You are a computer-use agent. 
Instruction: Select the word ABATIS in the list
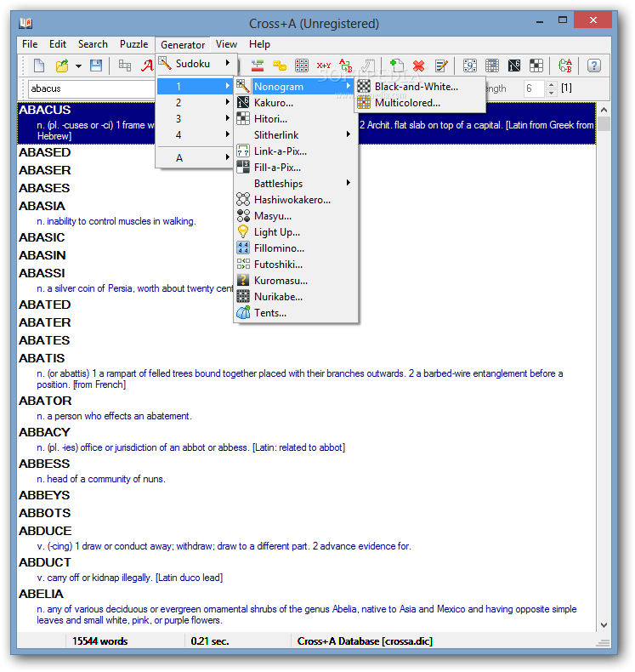[x=42, y=358]
